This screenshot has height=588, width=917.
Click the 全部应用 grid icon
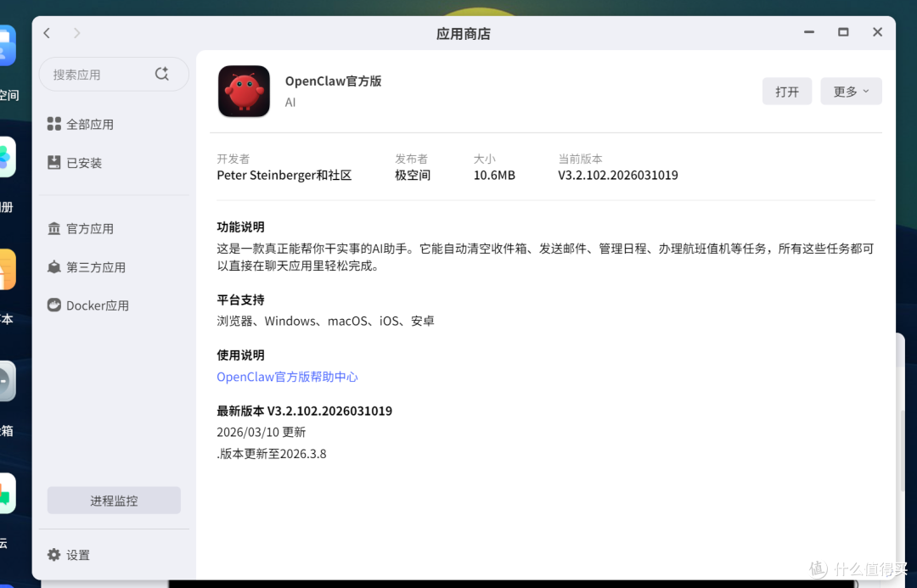point(53,124)
